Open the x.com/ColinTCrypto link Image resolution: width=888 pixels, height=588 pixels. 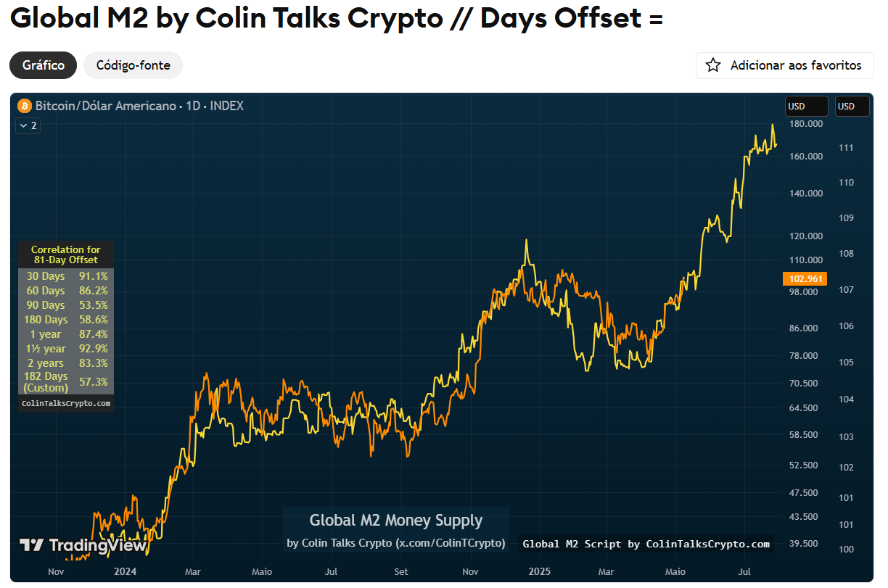click(451, 542)
